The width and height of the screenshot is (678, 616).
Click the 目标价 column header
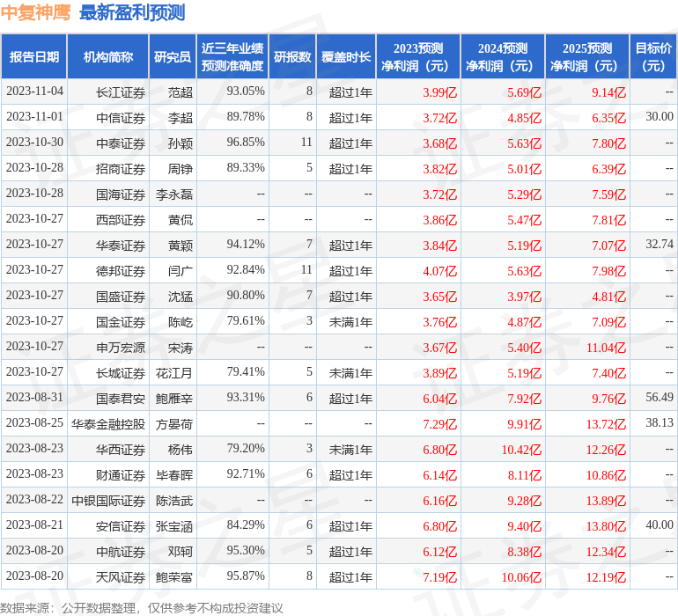[653, 56]
